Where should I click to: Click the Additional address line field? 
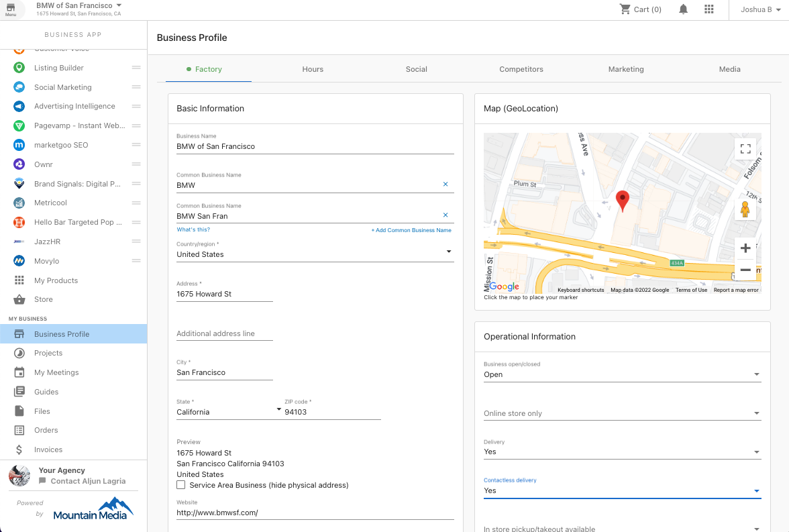224,333
